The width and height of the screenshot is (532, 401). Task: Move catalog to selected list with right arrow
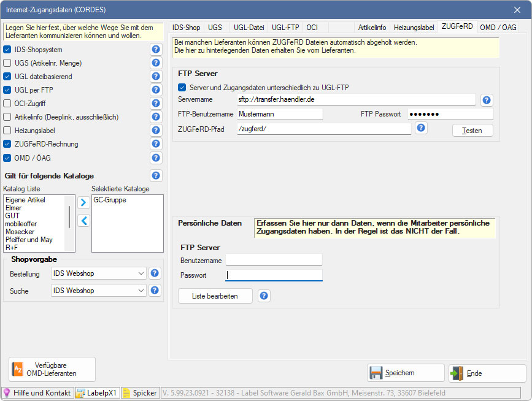tap(83, 202)
